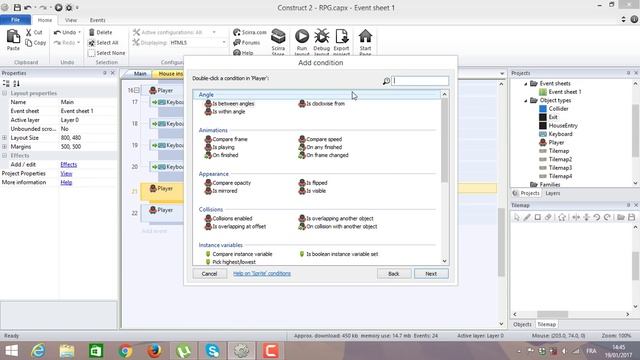Open Skype from the taskbar
This screenshot has width=640, height=360.
(212, 351)
